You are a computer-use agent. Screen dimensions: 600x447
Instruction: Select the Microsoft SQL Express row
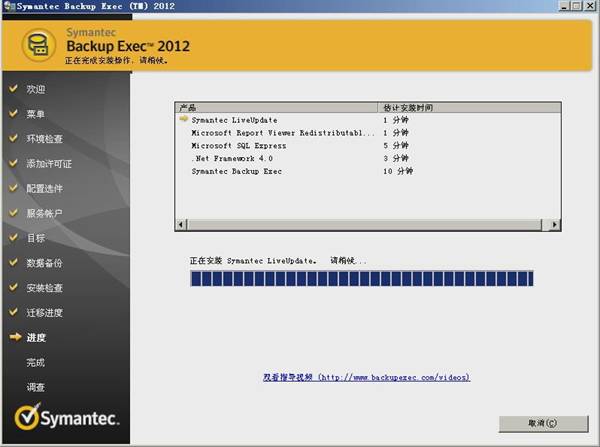click(x=239, y=145)
